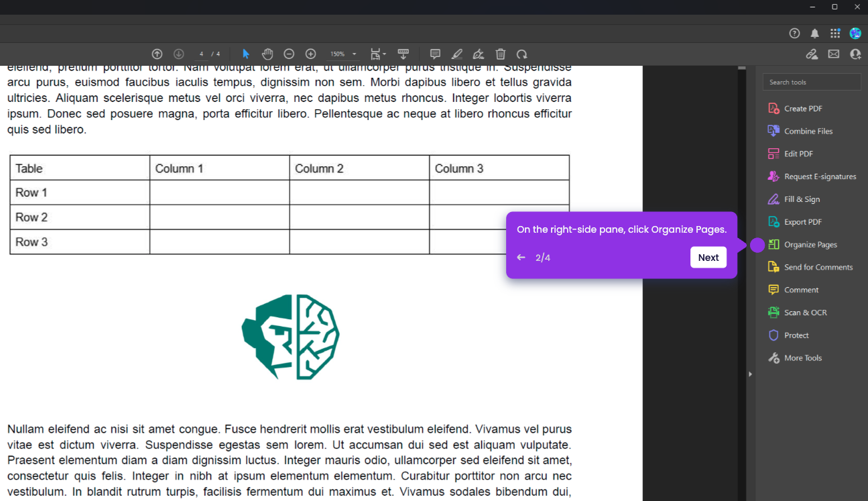
Task: Open the 150% zoom level dropdown
Action: (x=343, y=54)
